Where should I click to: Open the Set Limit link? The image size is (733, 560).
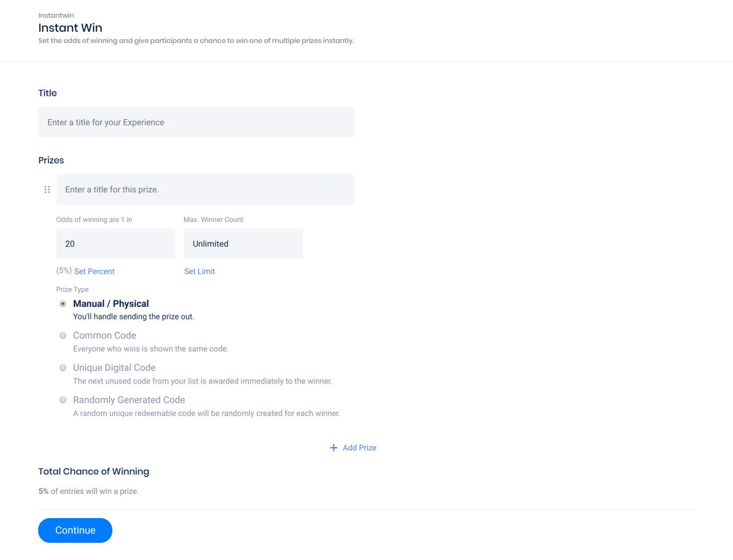199,271
